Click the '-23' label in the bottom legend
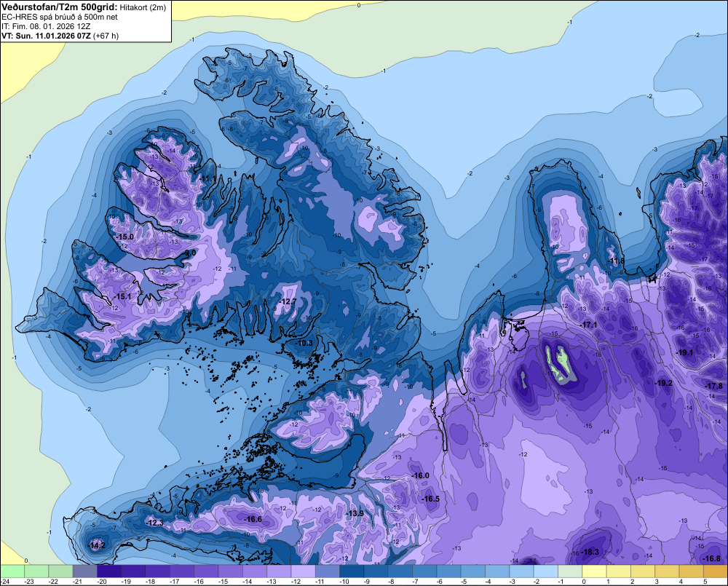The width and height of the screenshot is (728, 586). (x=30, y=582)
